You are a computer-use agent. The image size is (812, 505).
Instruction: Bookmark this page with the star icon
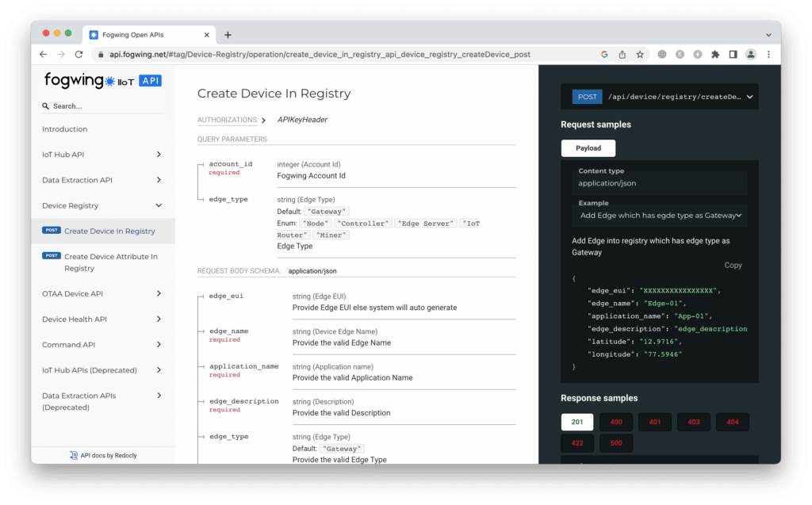point(640,55)
